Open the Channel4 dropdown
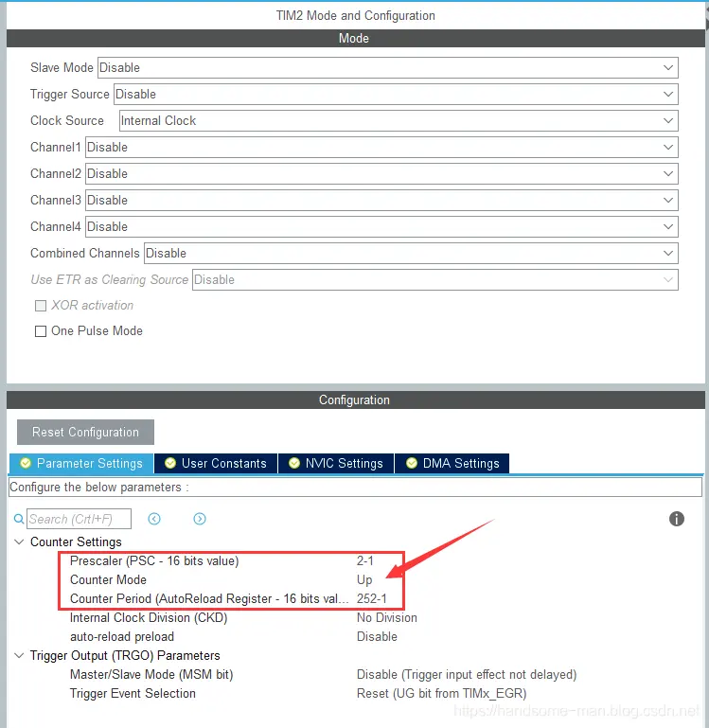Viewport: 709px width, 728px height. (x=381, y=226)
